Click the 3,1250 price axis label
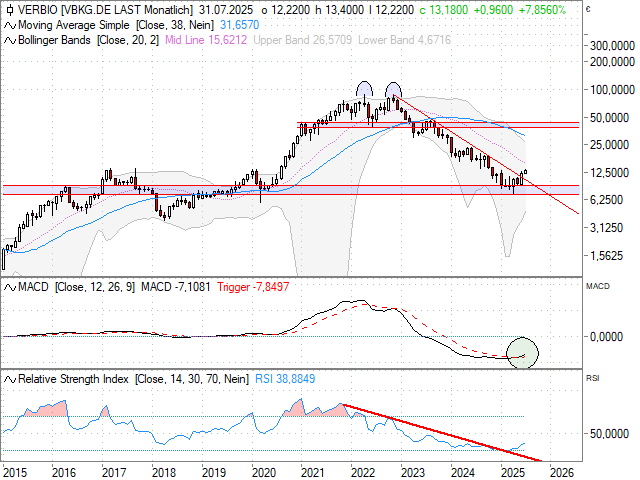 (607, 228)
